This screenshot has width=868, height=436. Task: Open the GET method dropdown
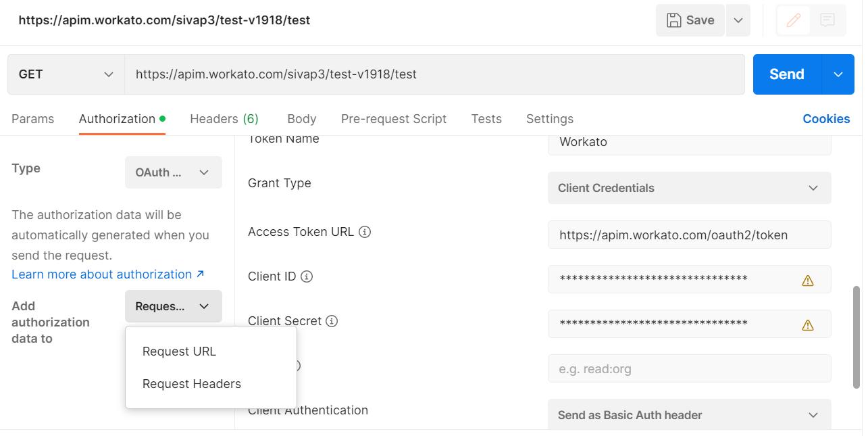66,74
